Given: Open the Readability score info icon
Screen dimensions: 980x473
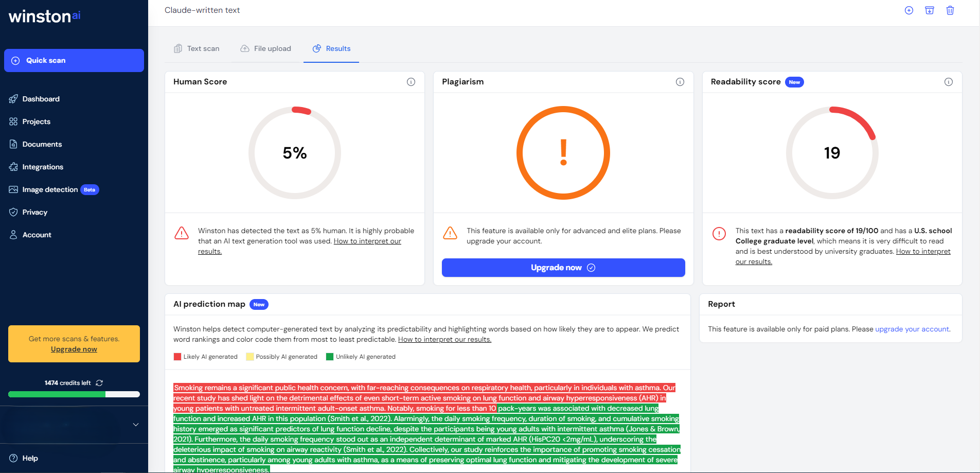Looking at the screenshot, I should pos(948,82).
